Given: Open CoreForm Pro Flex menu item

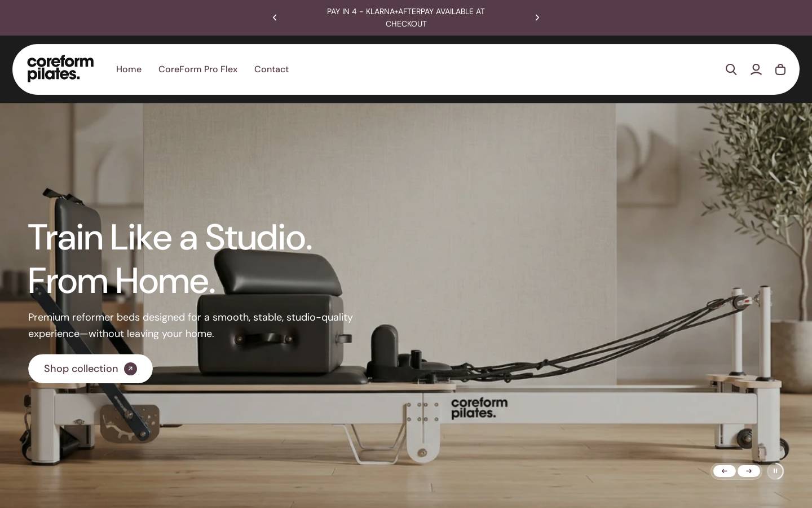Looking at the screenshot, I should click(198, 69).
